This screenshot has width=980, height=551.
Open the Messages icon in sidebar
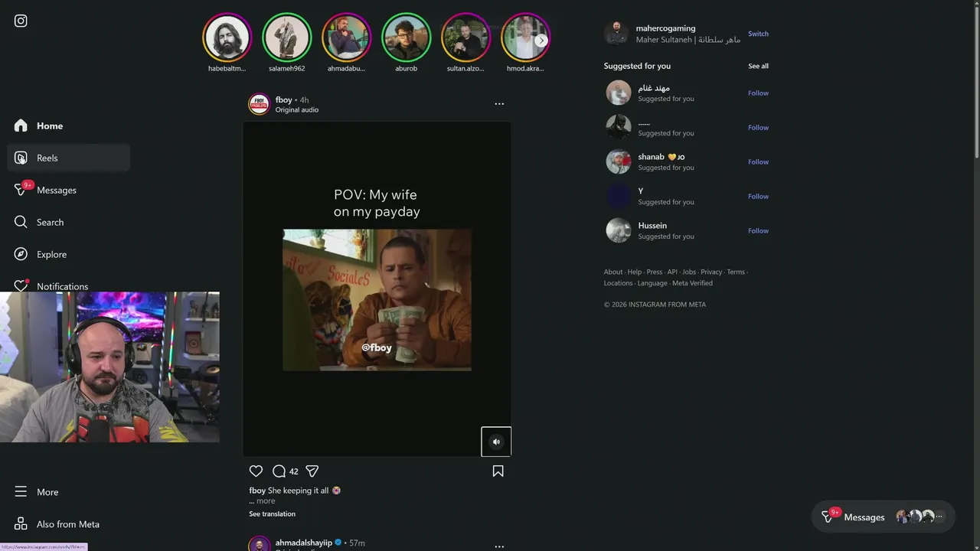21,190
